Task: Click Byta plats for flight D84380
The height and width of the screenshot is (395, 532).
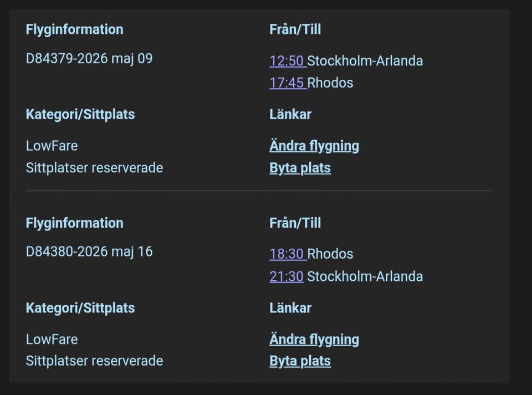Action: [300, 361]
